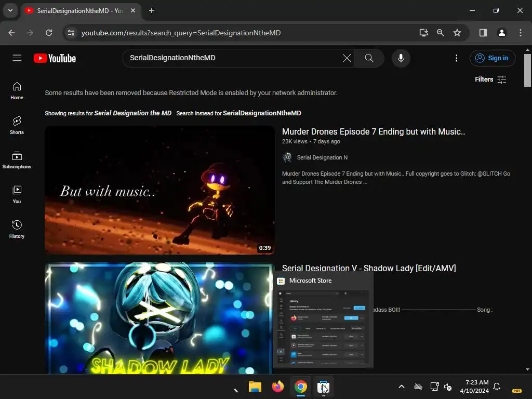Open Firefox from taskbar
Viewport: 532px width, 399px height.
coord(277,387)
